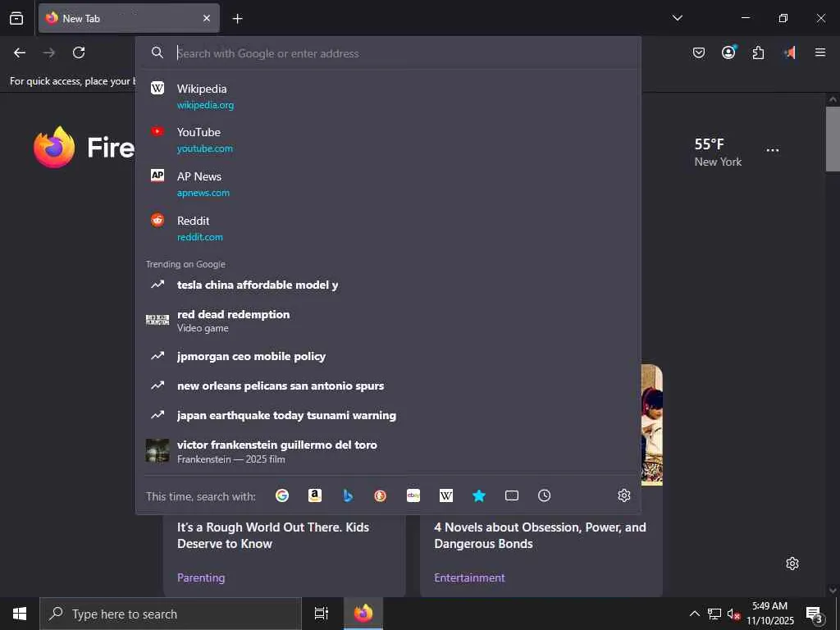Search open tabs with tab icon

coord(512,495)
